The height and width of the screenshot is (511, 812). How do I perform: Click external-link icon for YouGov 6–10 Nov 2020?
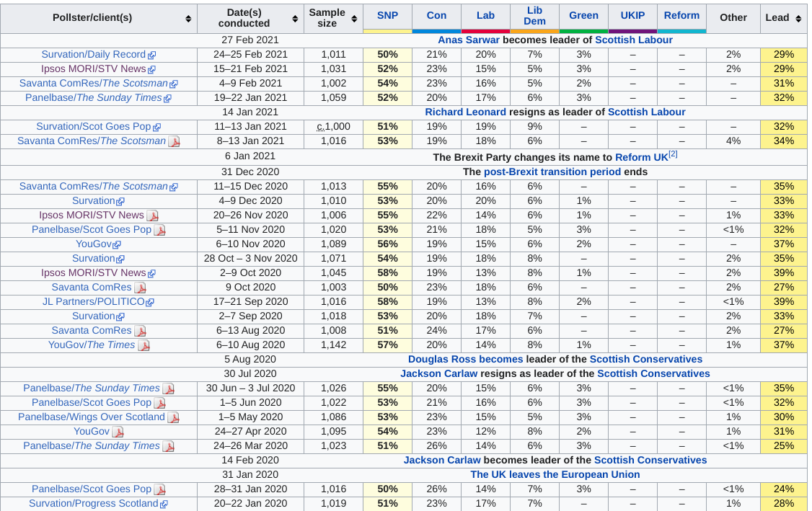(x=117, y=245)
